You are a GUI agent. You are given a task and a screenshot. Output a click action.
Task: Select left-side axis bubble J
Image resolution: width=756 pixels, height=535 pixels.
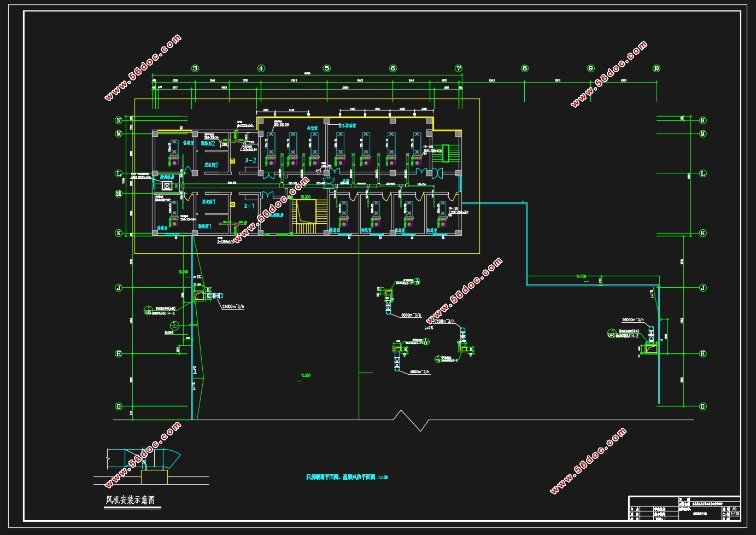click(119, 288)
